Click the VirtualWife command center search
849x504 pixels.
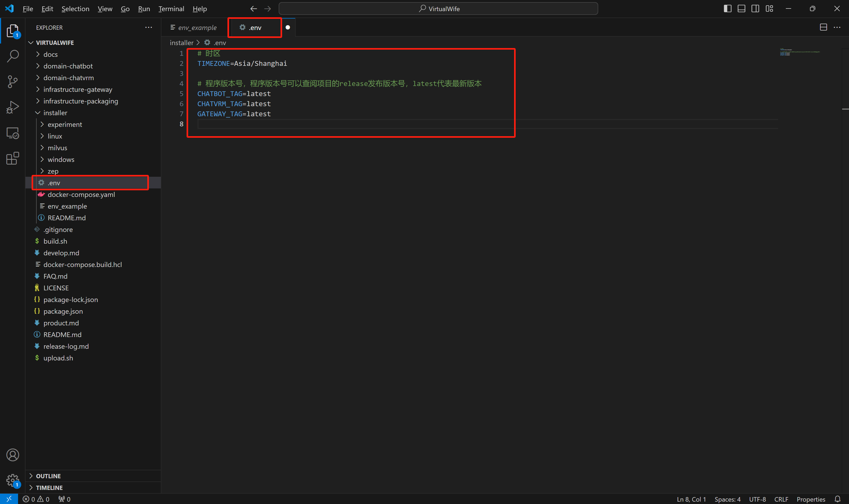pyautogui.click(x=438, y=8)
